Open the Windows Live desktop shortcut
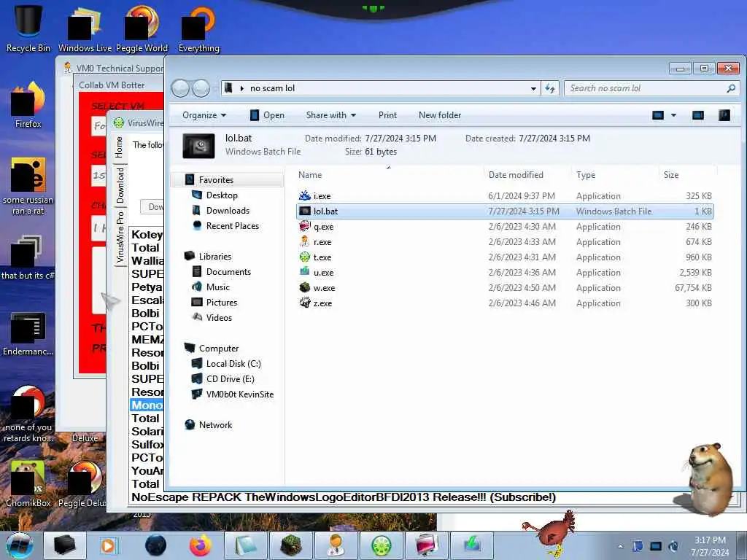 (x=85, y=28)
